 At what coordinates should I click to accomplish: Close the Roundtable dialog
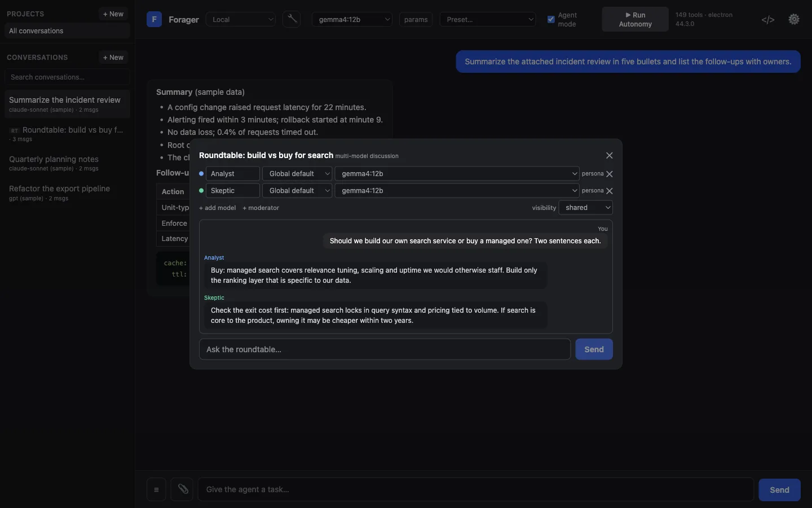pyautogui.click(x=610, y=155)
